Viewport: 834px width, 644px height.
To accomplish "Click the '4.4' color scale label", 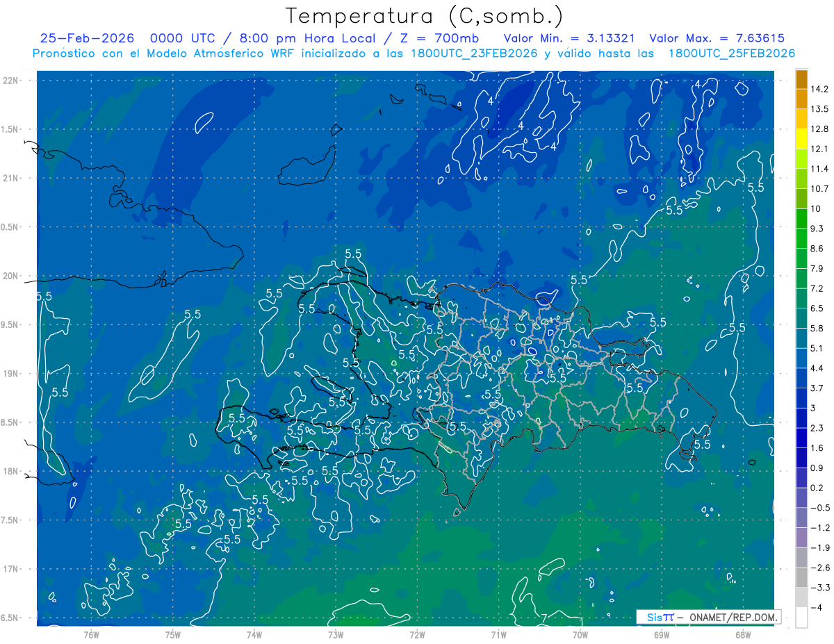I will tap(818, 368).
